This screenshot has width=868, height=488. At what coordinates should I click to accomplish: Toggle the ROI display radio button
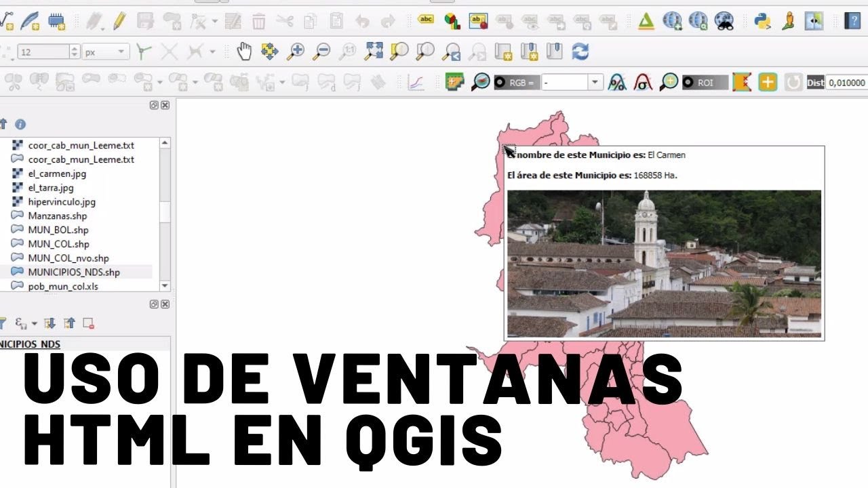click(689, 83)
